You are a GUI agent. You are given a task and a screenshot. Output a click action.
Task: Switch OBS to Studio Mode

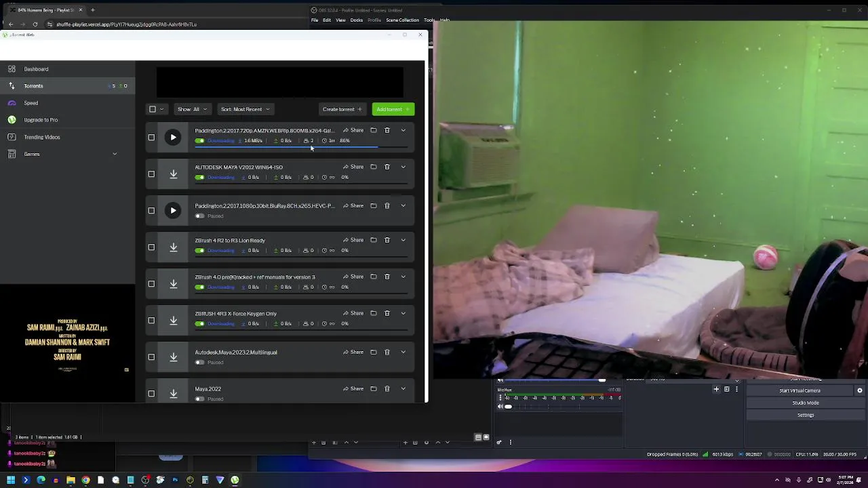pos(806,403)
